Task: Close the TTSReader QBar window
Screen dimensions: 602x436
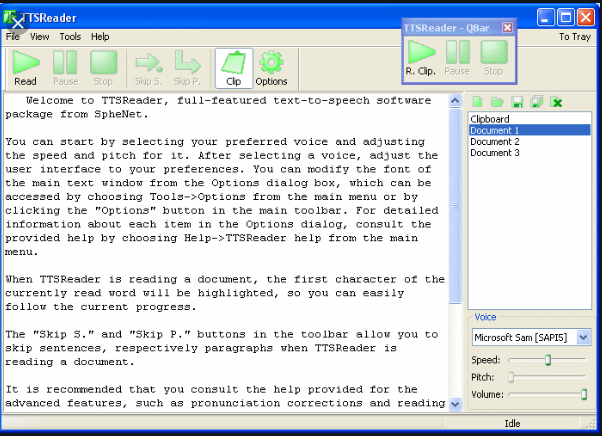Action: tap(507, 28)
